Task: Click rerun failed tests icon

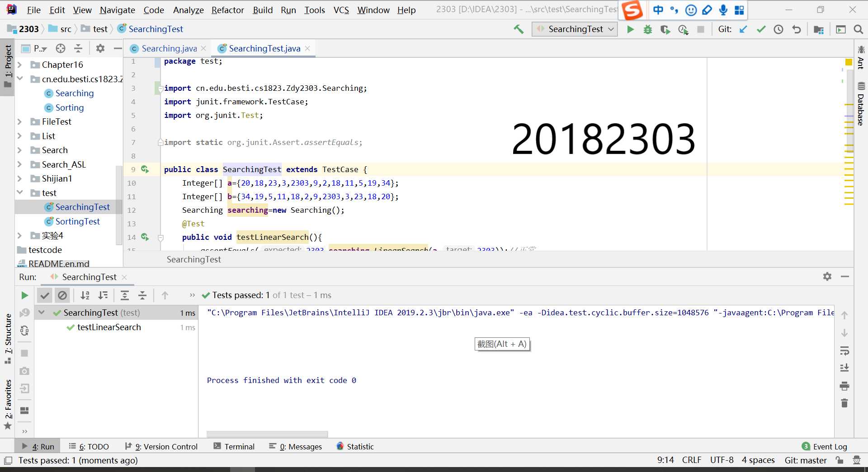Action: coord(24,313)
